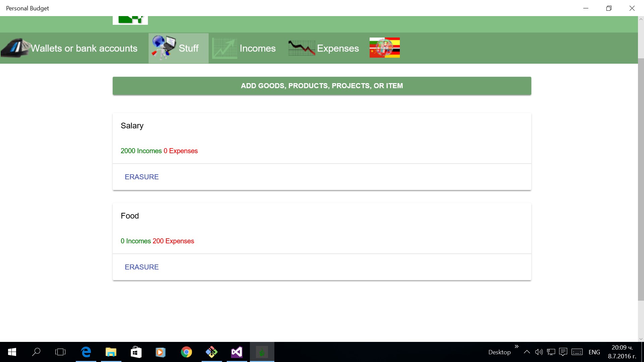644x362 pixels.
Task: Click the green Incomes chart icon
Action: [x=224, y=49]
